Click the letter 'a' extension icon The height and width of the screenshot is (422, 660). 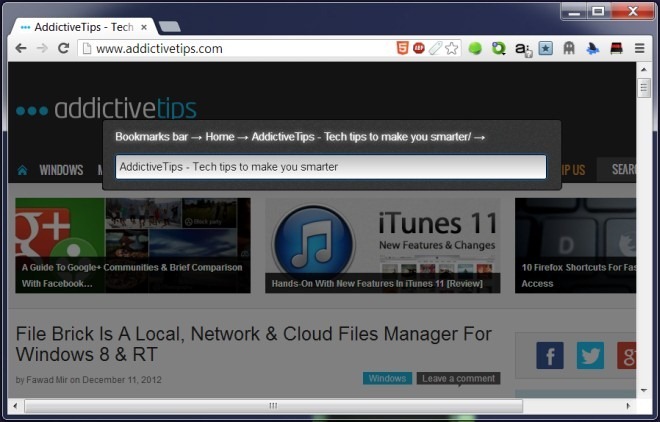[523, 49]
